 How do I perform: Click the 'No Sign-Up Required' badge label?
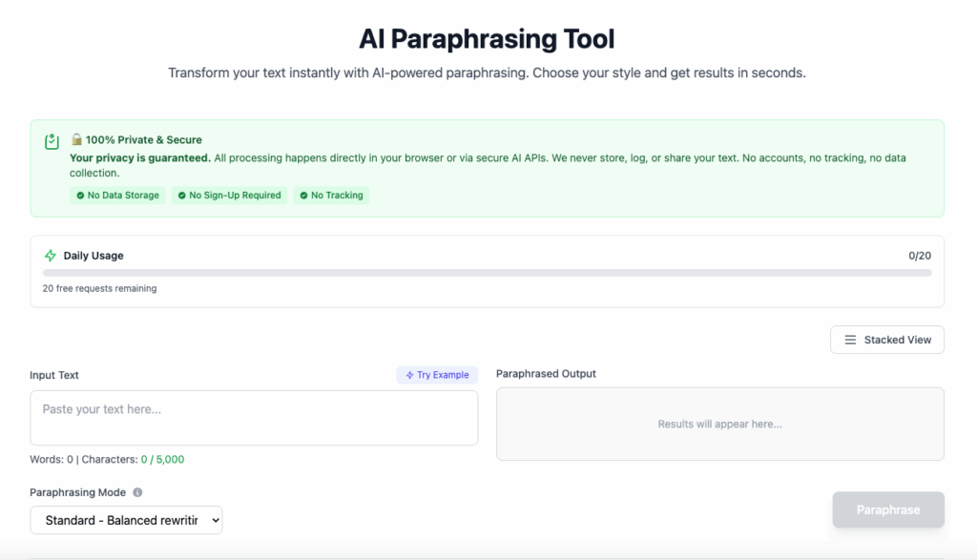[x=235, y=196]
